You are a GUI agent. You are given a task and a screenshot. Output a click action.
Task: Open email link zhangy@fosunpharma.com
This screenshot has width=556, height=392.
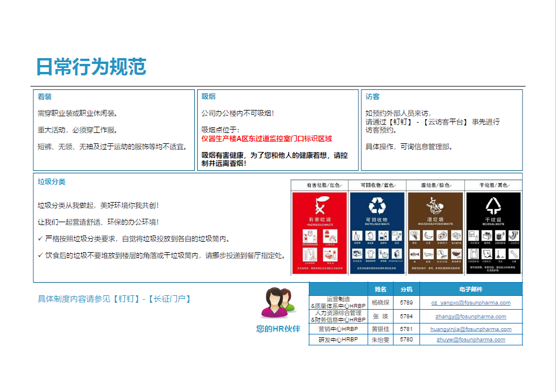coord(471,317)
